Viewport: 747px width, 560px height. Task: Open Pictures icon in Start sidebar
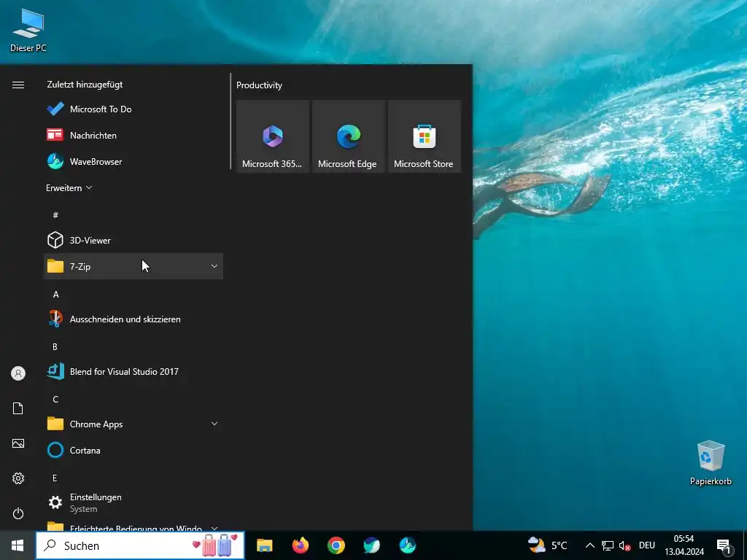coord(18,443)
